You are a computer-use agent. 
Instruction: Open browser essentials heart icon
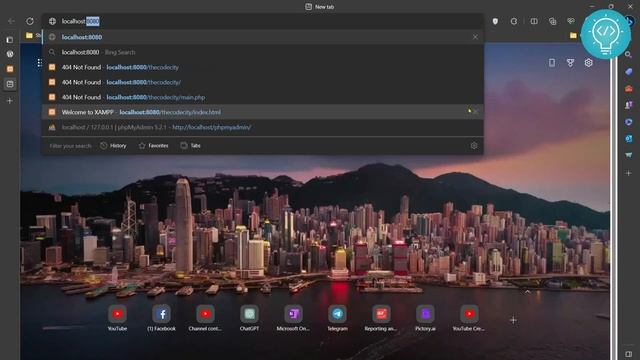pos(571,21)
